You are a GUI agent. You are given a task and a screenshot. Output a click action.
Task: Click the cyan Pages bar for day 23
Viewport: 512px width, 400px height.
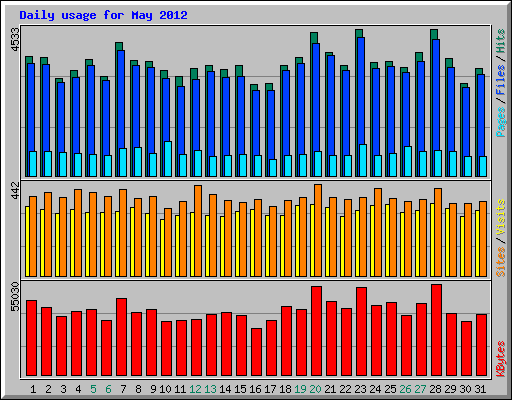[x=363, y=160]
